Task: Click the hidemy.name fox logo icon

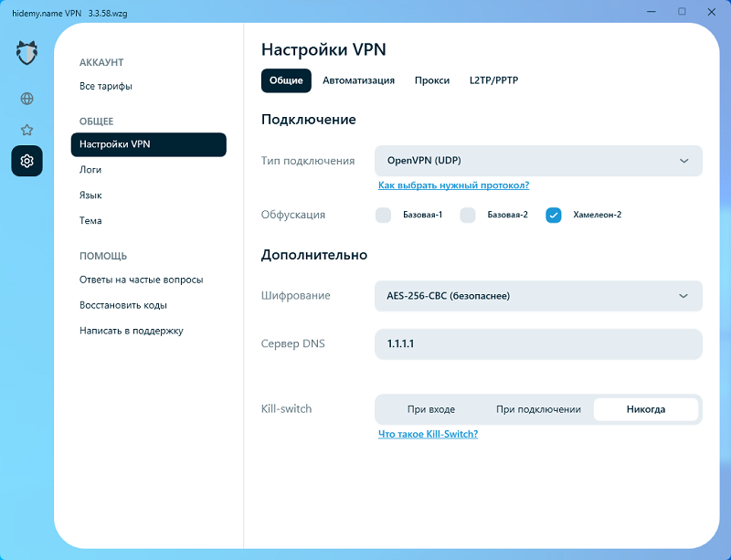Action: coord(26,53)
